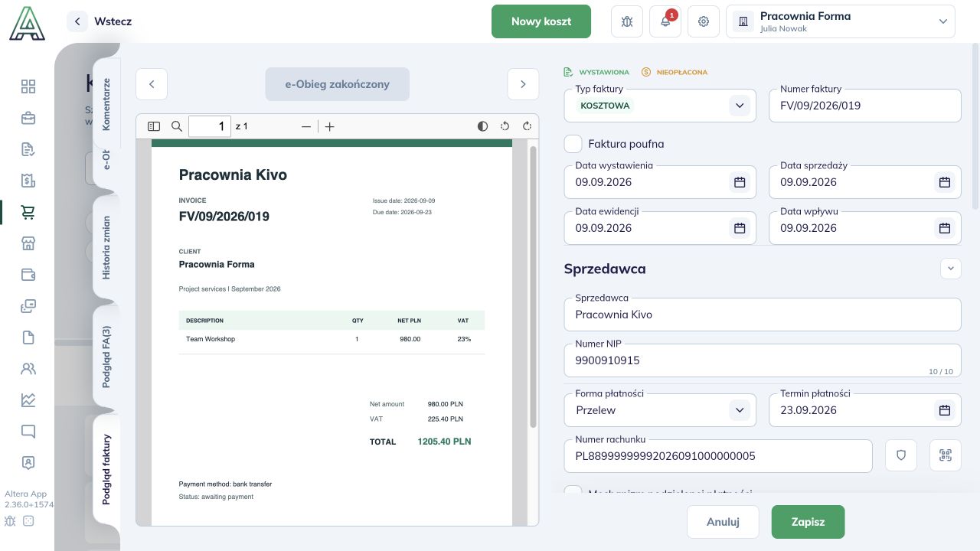Image resolution: width=980 pixels, height=551 pixels.
Task: Zoom out the PDF with minus
Action: (306, 126)
